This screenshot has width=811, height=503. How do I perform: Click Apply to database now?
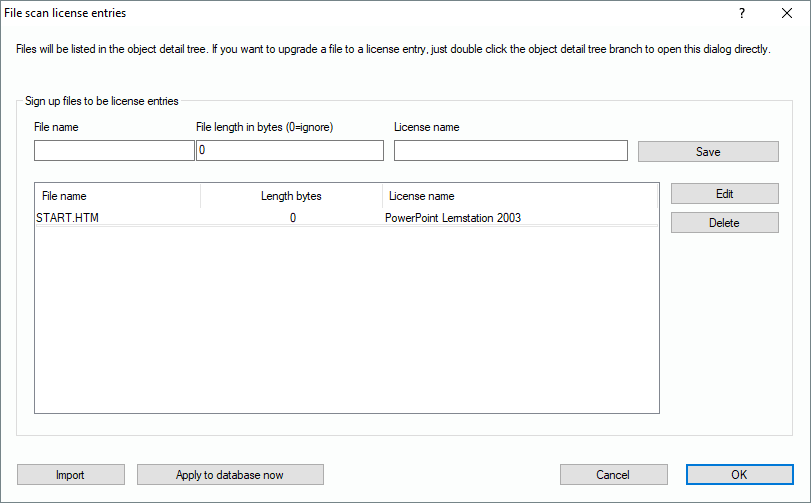230,475
